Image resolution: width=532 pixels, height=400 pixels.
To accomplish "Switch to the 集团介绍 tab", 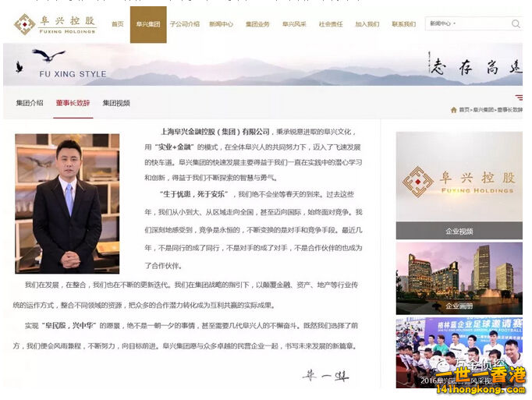I will (x=30, y=103).
